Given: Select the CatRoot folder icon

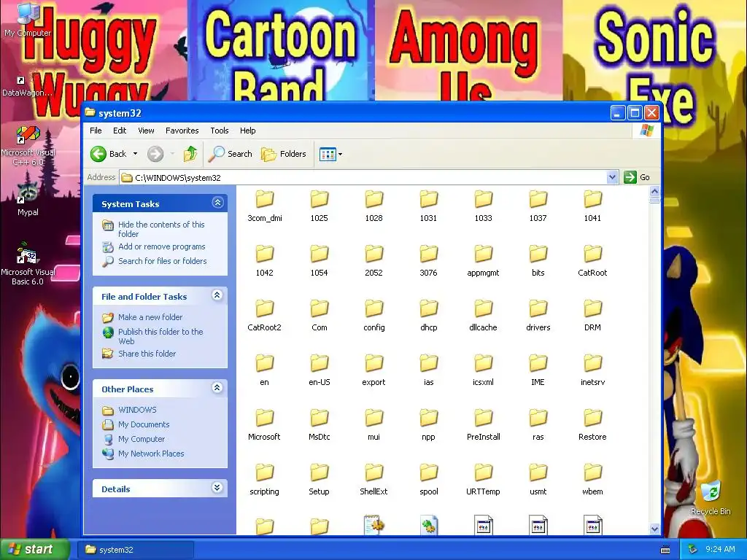Looking at the screenshot, I should coord(592,254).
